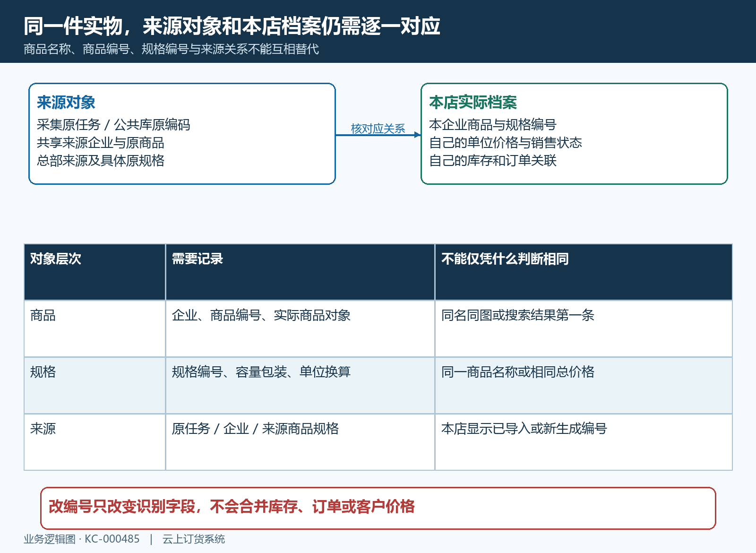Click cell 企业、商品编号、实际商品对象
This screenshot has height=553, width=756.
point(300,329)
